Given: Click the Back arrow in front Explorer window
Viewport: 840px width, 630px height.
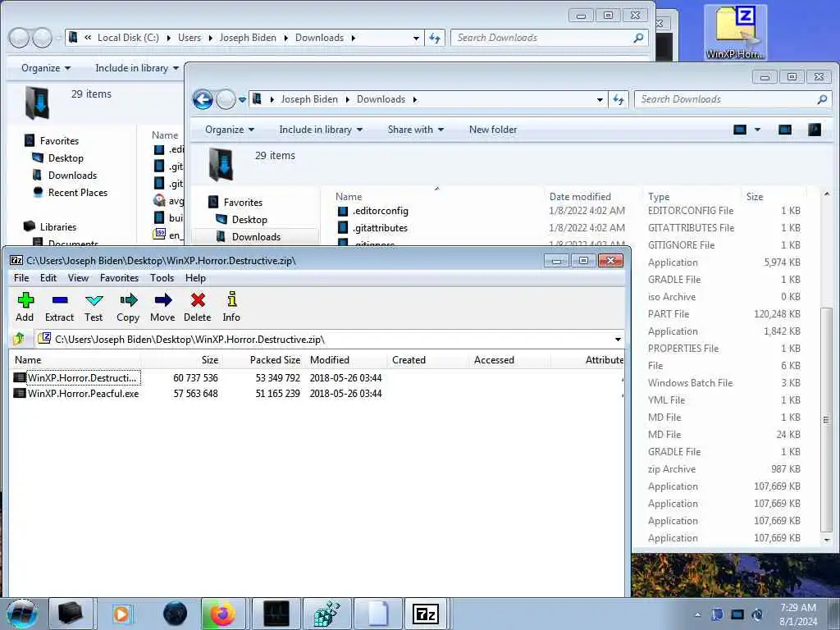Looking at the screenshot, I should point(203,99).
